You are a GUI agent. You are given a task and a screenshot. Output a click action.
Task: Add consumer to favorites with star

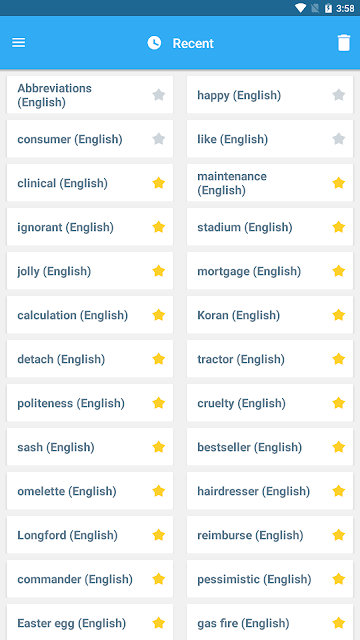158,139
